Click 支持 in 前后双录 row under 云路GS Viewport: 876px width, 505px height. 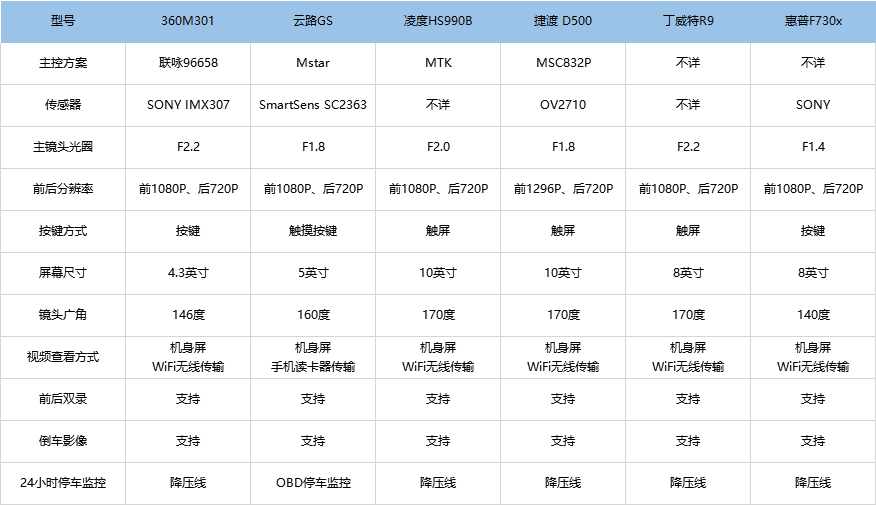tap(313, 399)
